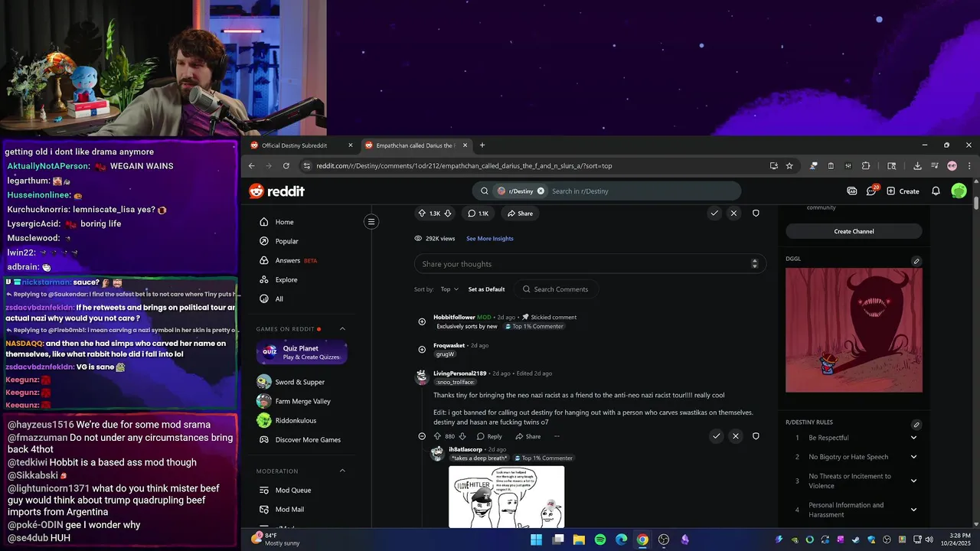Open Chrome extensions puzzle icon
This screenshot has width=980, height=551.
coord(866,165)
